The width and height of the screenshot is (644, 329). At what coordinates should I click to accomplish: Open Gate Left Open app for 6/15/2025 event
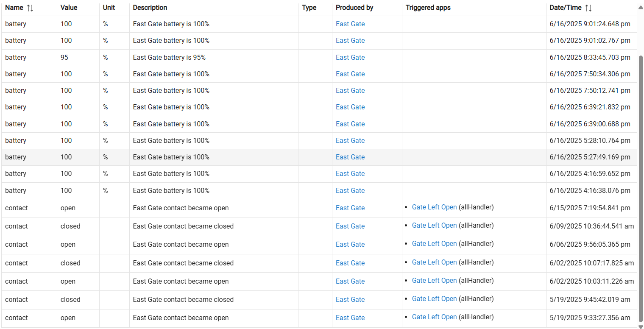point(434,207)
